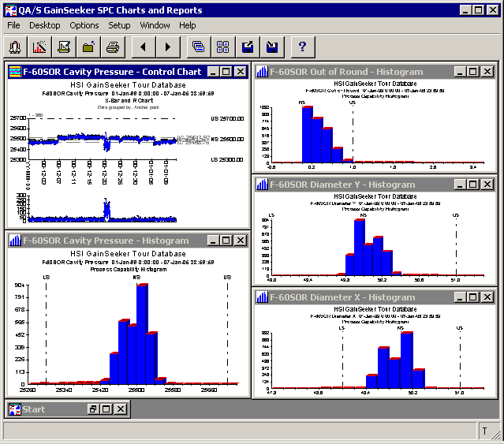Click the Out of Round Histogram chart icon
This screenshot has width=504, height=444.
pyautogui.click(x=262, y=72)
